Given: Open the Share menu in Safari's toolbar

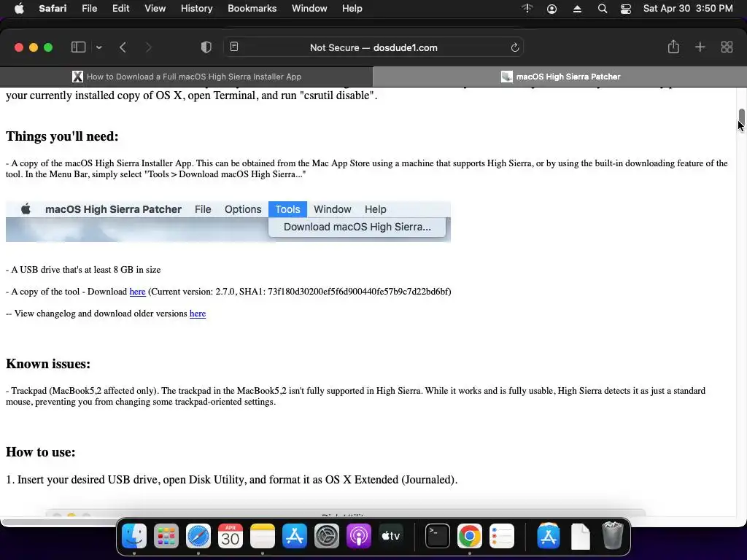Looking at the screenshot, I should (x=673, y=47).
